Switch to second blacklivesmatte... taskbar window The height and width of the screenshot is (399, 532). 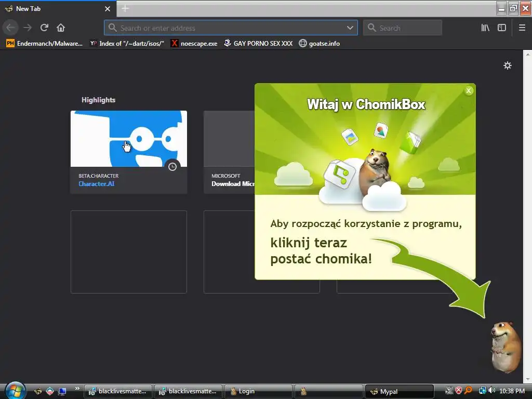tap(188, 391)
